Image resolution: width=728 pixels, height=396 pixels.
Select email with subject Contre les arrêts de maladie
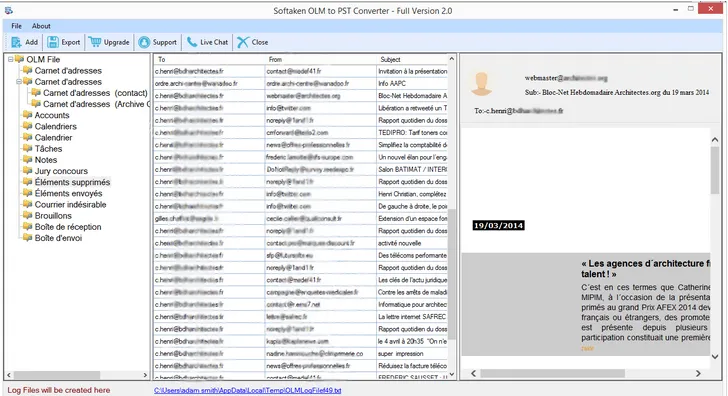(300, 292)
